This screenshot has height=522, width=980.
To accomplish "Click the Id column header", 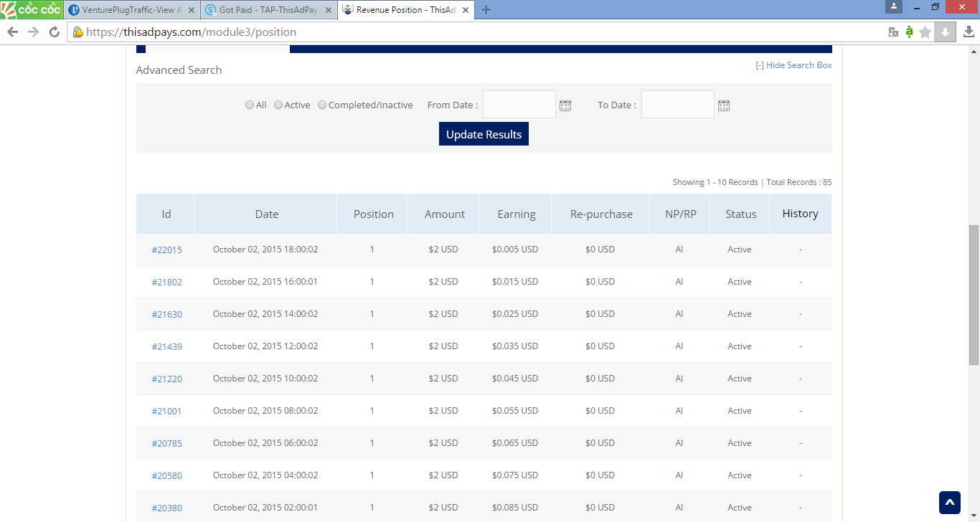I will (x=166, y=214).
